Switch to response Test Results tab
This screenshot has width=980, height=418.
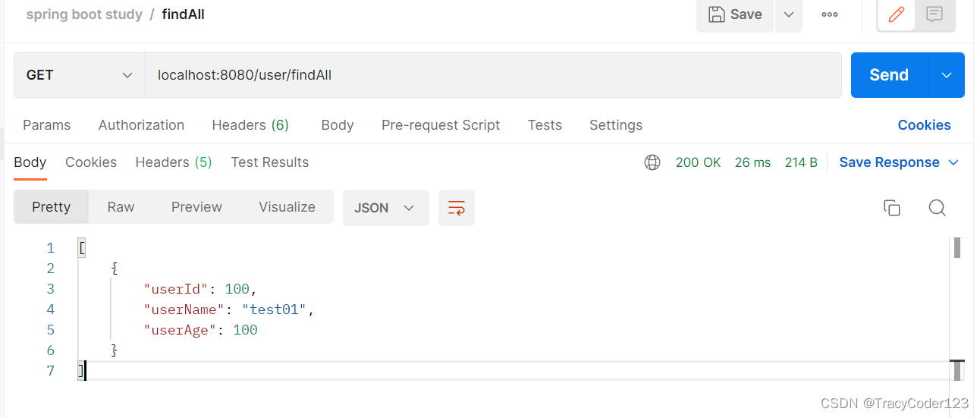(269, 162)
